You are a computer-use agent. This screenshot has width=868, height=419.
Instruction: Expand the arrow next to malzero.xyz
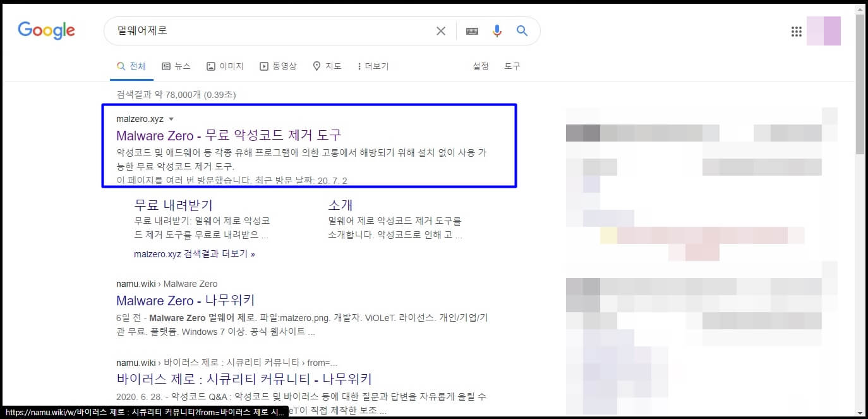coord(171,119)
